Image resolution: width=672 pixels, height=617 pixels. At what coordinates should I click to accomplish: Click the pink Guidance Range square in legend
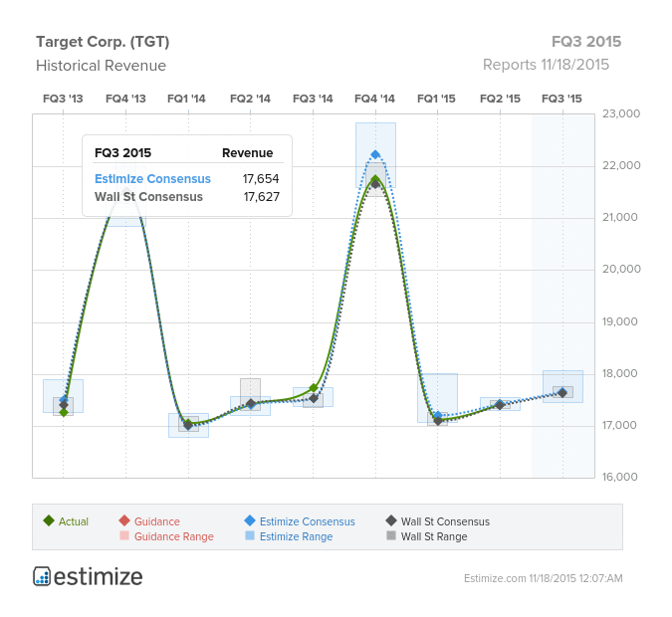coord(124,535)
